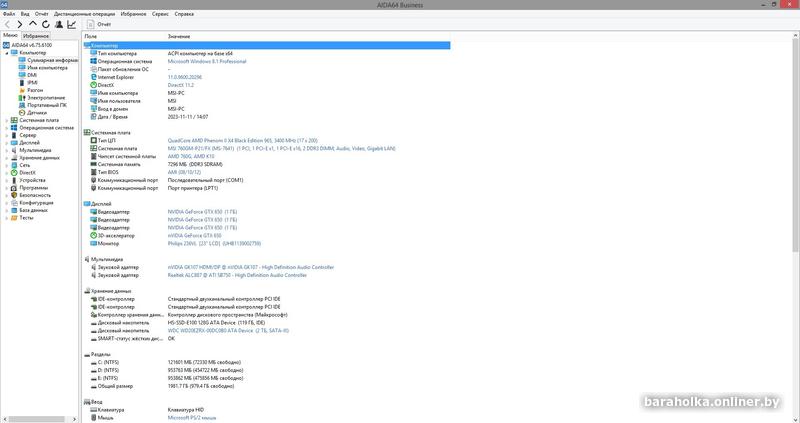Refresh the page with the circular arrow icon

click(46, 24)
